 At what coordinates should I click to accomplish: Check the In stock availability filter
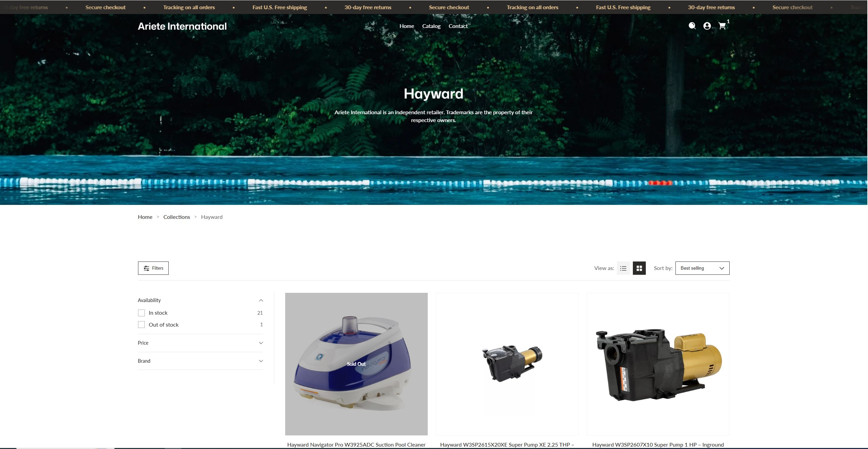(141, 313)
